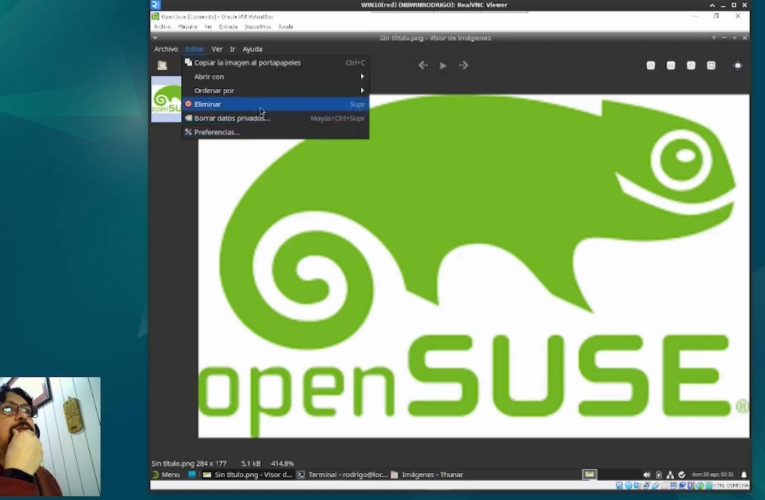The image size is (765, 500).
Task: Go to the previous image with the back arrow
Action: pyautogui.click(x=423, y=65)
